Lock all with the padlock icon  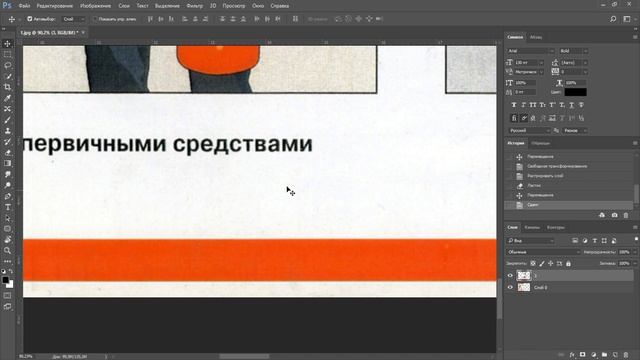click(568, 264)
